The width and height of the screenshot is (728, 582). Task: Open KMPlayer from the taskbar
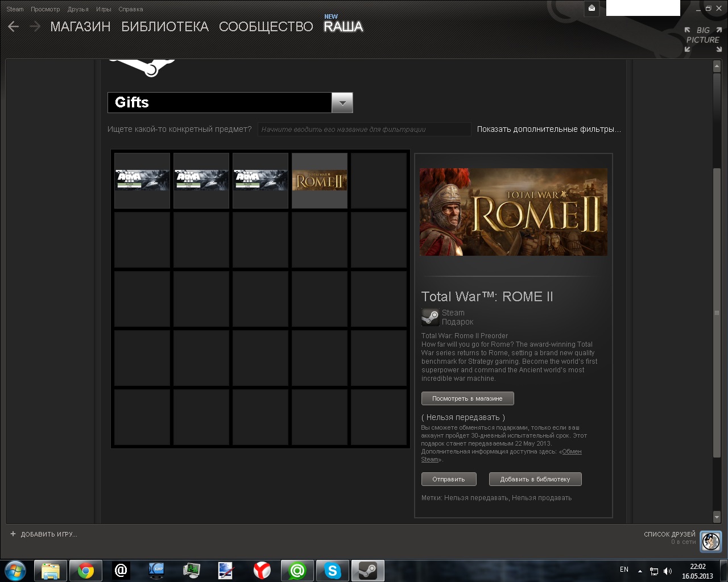coord(156,570)
